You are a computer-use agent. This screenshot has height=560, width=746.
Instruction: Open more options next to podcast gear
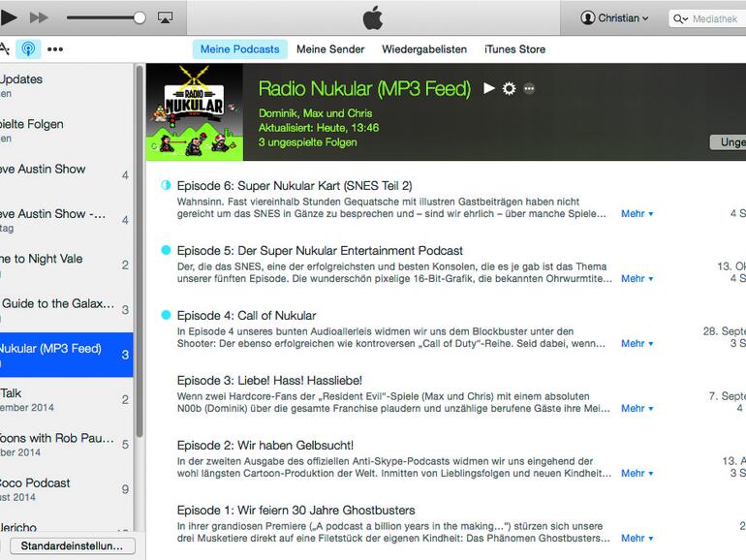[x=529, y=88]
